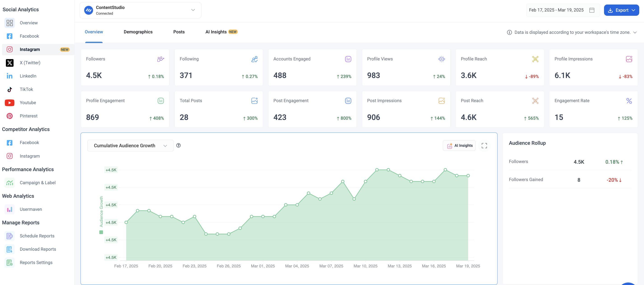The image size is (644, 285).
Task: Click the Profile Engagement card icon
Action: [161, 101]
